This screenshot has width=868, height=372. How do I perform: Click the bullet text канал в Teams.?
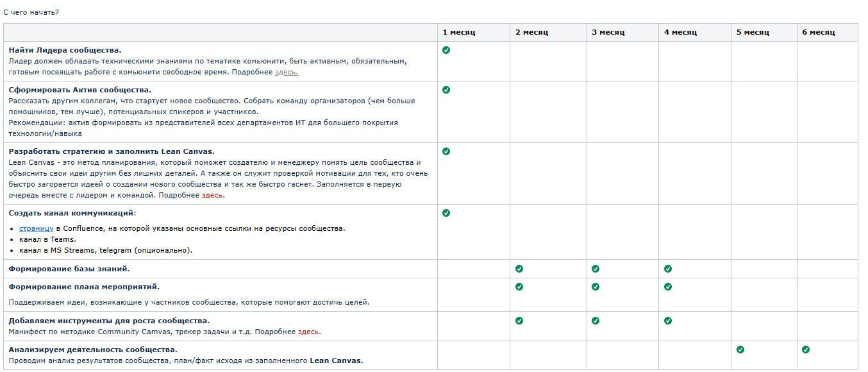[x=47, y=239]
